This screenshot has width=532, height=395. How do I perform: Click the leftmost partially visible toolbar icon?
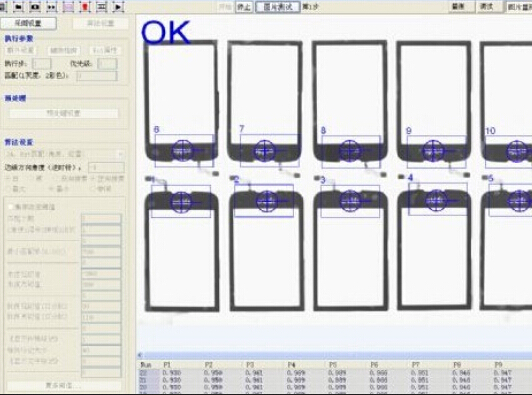[3, 6]
